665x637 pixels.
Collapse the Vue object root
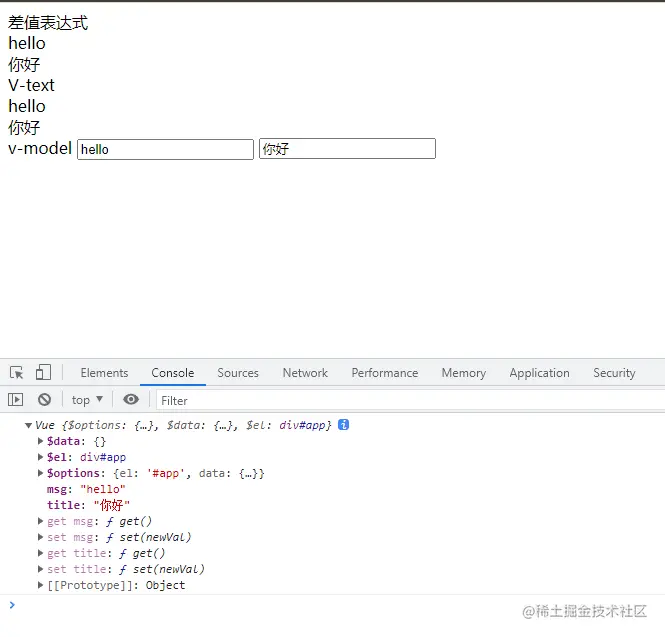28,425
